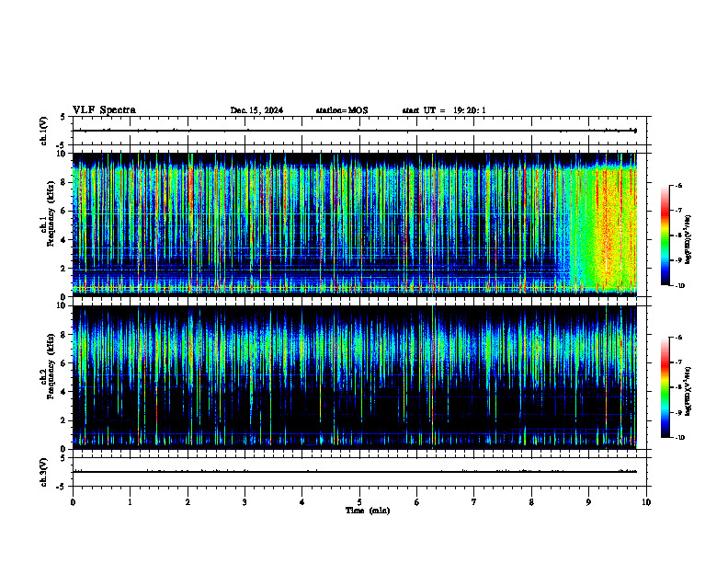Click the "Dec. 15, 2024" date label
728x563 pixels.
[x=256, y=110]
